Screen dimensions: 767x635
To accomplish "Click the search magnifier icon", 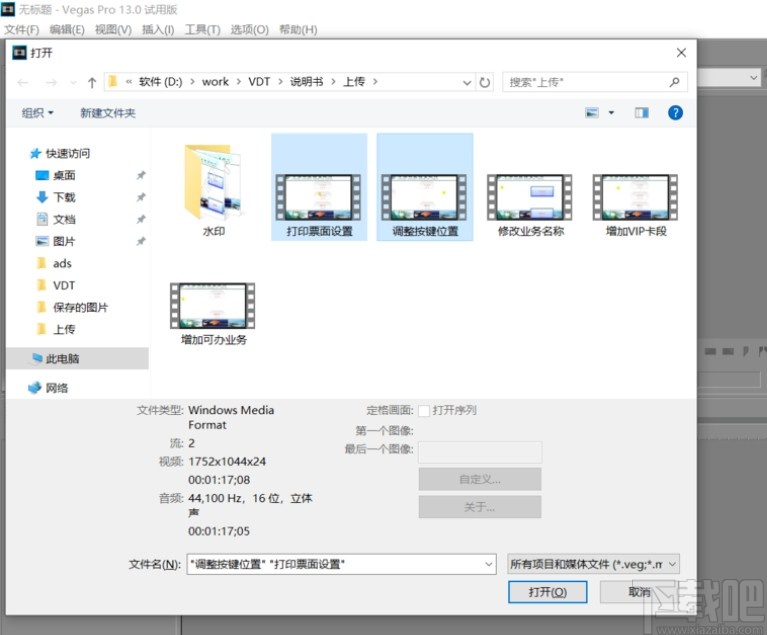I will coord(675,82).
